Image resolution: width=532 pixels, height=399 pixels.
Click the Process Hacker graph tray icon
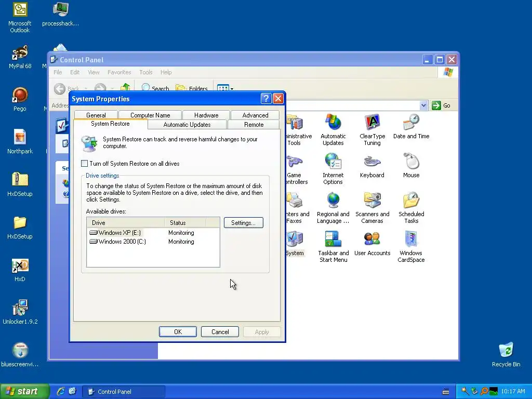tap(494, 391)
